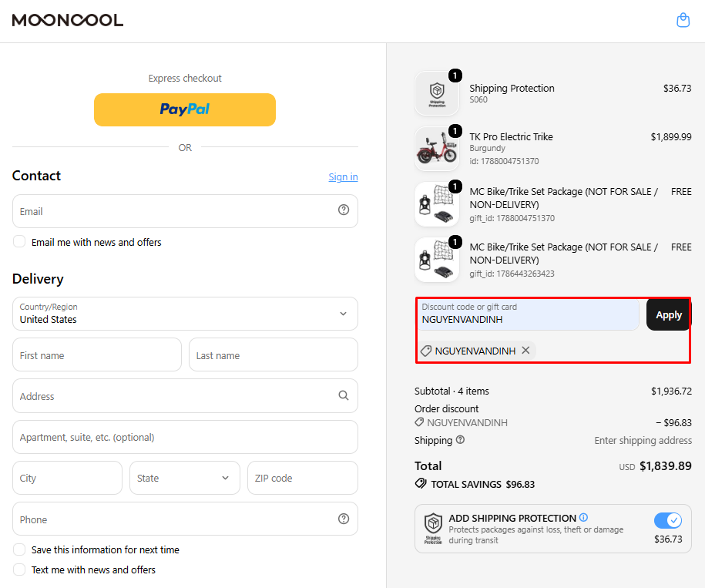Click the Apartment, suite field
The image size is (705, 588).
point(185,437)
